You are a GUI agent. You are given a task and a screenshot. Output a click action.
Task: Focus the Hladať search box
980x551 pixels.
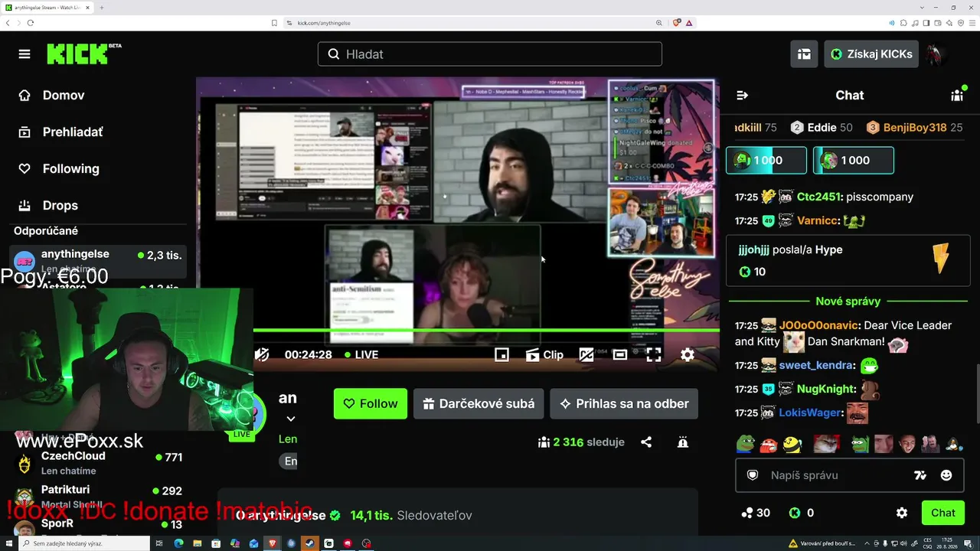490,54
